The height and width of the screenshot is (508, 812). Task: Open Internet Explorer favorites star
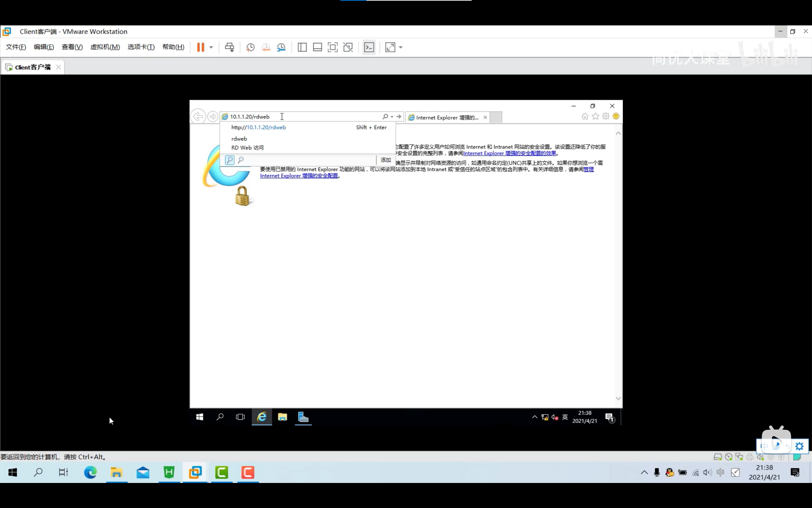click(595, 116)
